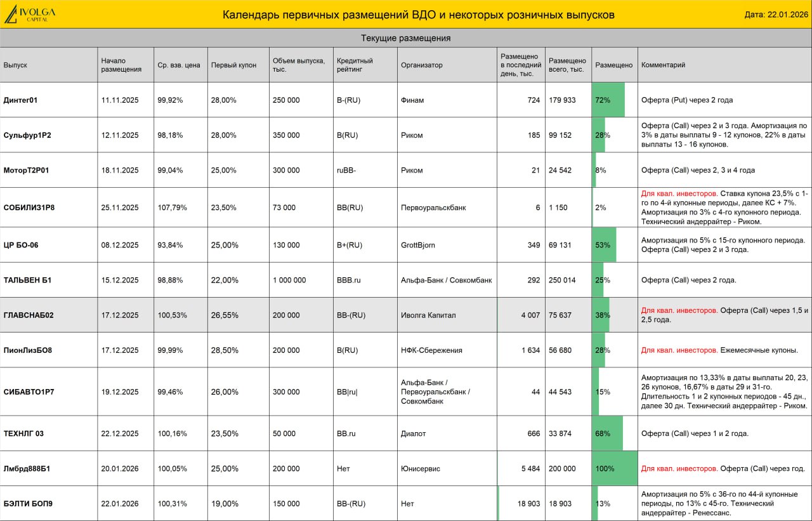Click the "ТАЛЬВЕН Б1" issue name
Screen dimensions: 812x521
27,280
